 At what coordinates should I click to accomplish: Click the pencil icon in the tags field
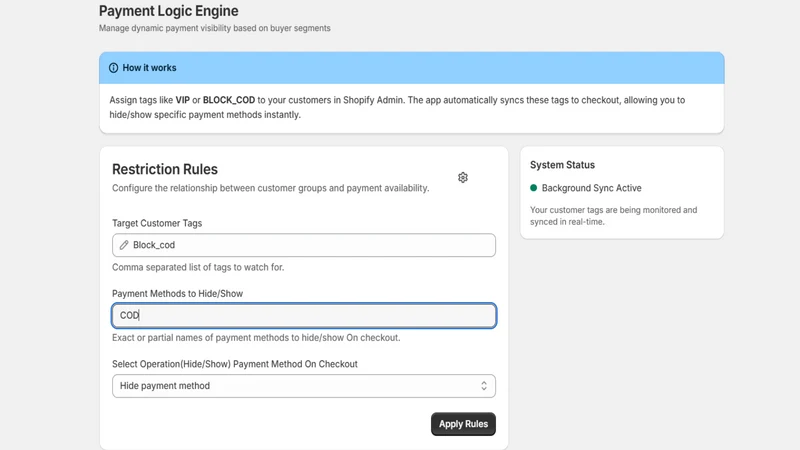click(x=124, y=245)
